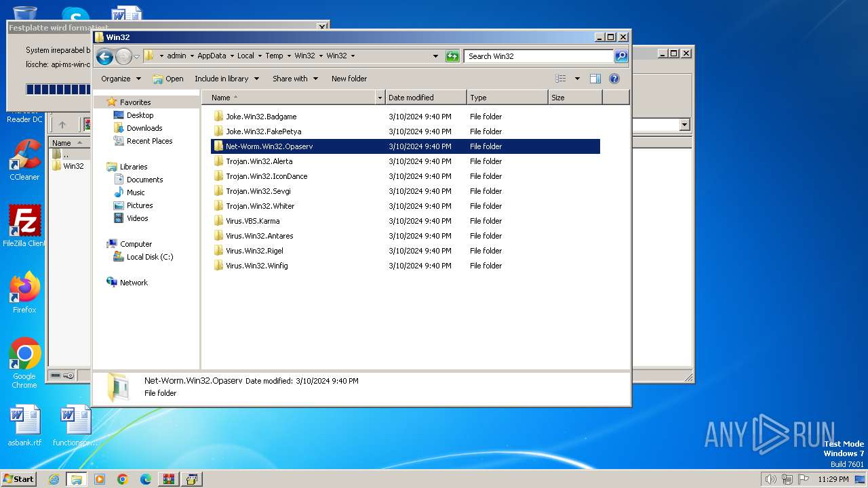Click the Back navigation arrow in Explorer

pos(104,56)
